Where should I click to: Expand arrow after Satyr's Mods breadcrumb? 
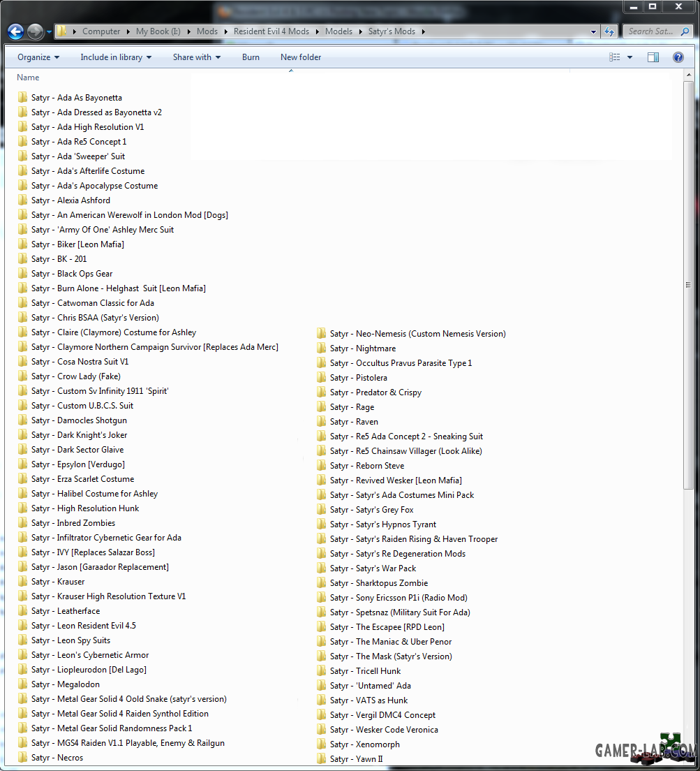coord(423,31)
